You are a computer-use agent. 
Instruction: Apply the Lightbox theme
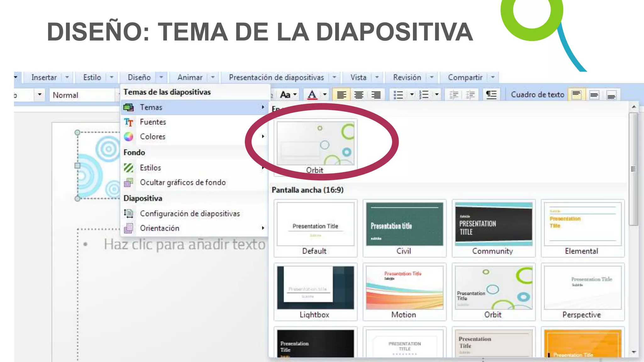click(x=315, y=292)
